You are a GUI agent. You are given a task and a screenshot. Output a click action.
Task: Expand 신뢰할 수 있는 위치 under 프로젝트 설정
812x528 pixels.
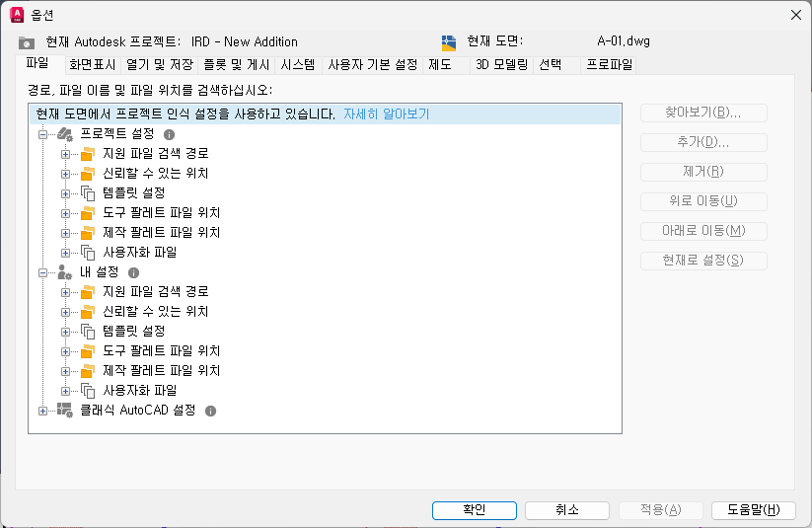coord(65,174)
